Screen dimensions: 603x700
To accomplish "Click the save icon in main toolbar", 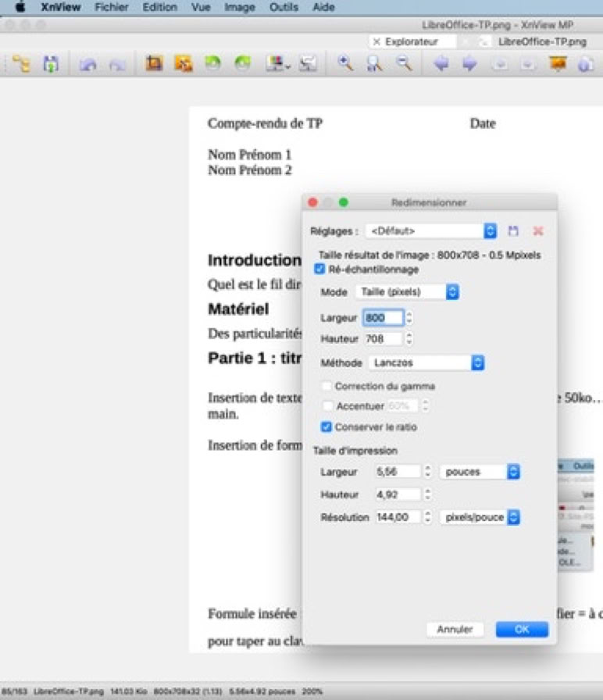I will 50,65.
